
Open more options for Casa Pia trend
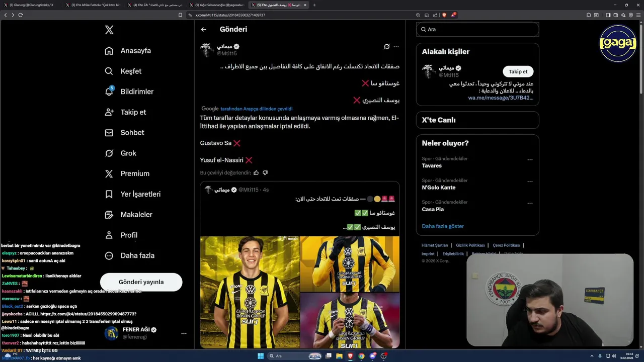[530, 203]
